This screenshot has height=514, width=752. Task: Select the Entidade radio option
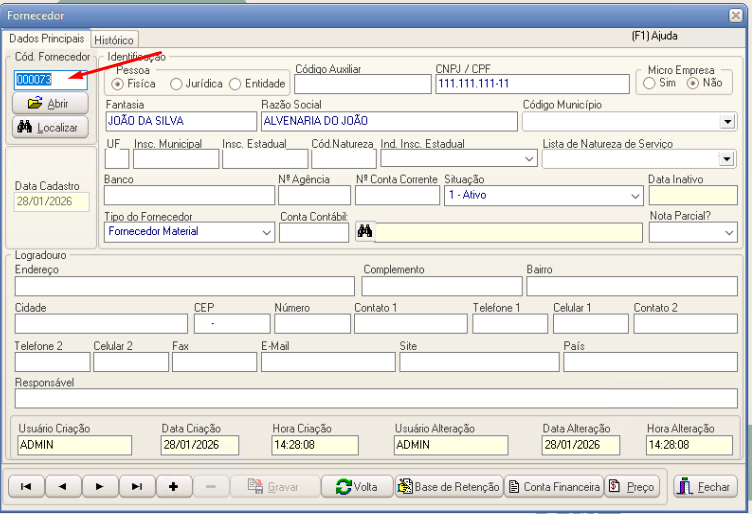[236, 84]
